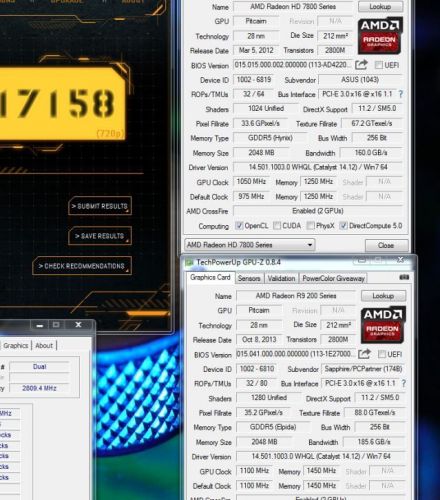Click the Memory Type value GDDR5 (Elpida)
Screen dimensions: 440x500
pos(273,427)
